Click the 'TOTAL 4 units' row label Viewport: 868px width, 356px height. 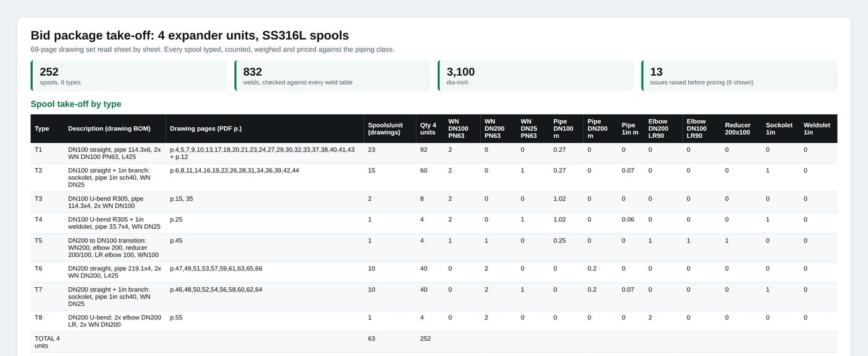coord(47,342)
